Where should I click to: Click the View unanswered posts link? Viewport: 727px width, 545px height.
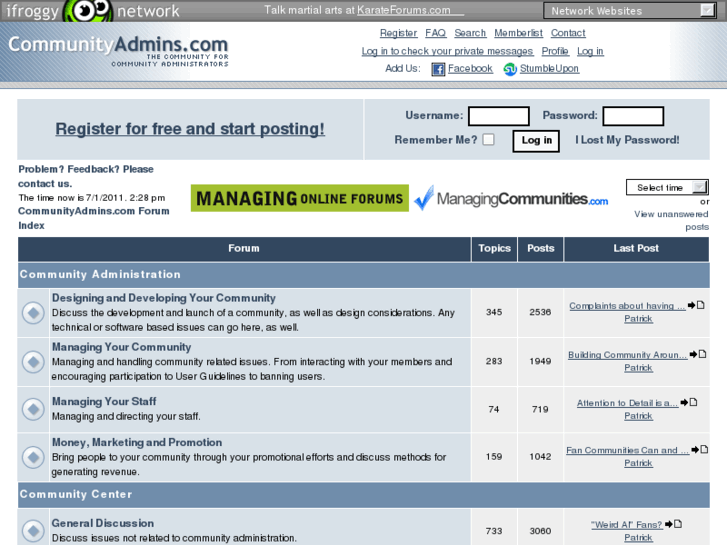click(671, 220)
